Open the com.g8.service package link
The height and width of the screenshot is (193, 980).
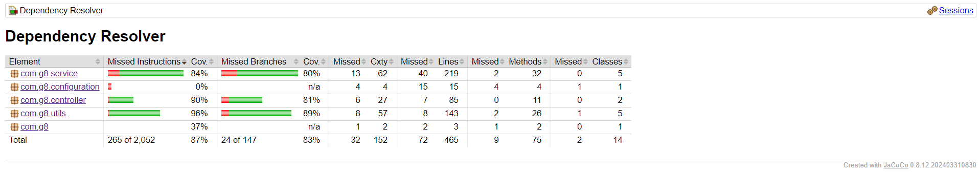tap(49, 74)
